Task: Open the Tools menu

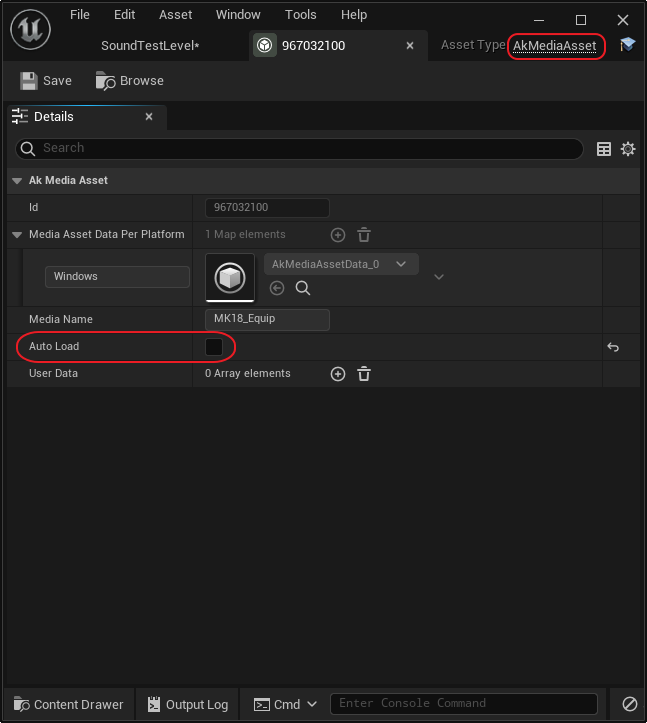Action: tap(301, 15)
